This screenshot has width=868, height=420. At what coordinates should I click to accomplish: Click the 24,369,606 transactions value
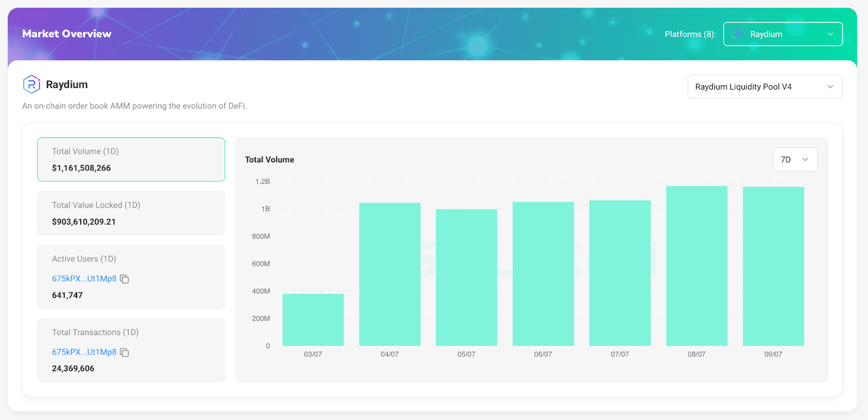click(x=73, y=368)
